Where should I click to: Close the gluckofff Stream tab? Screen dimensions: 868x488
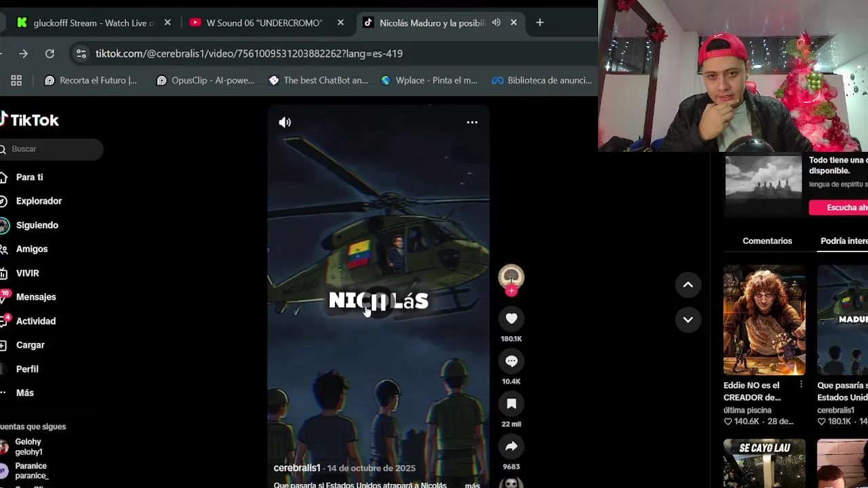(x=167, y=22)
